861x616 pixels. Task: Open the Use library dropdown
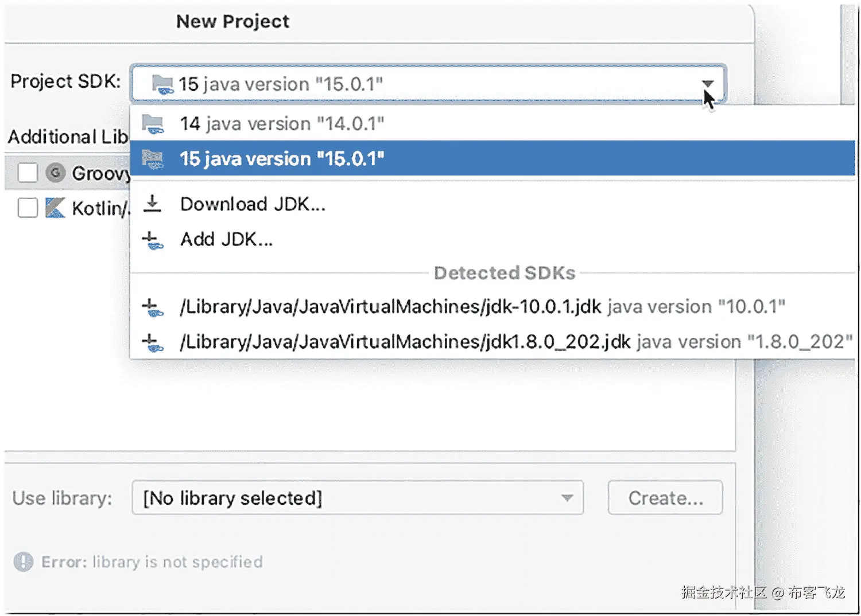[565, 498]
